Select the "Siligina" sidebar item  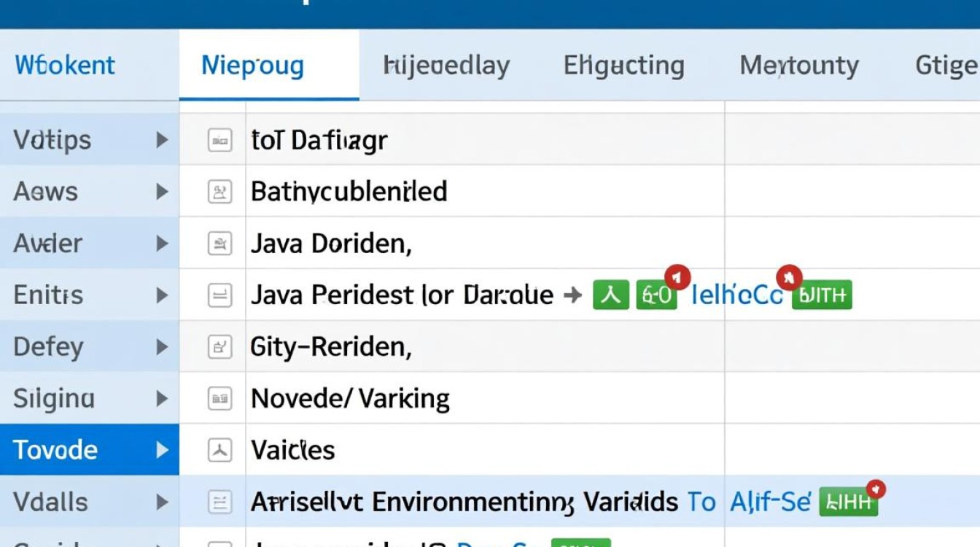54,398
